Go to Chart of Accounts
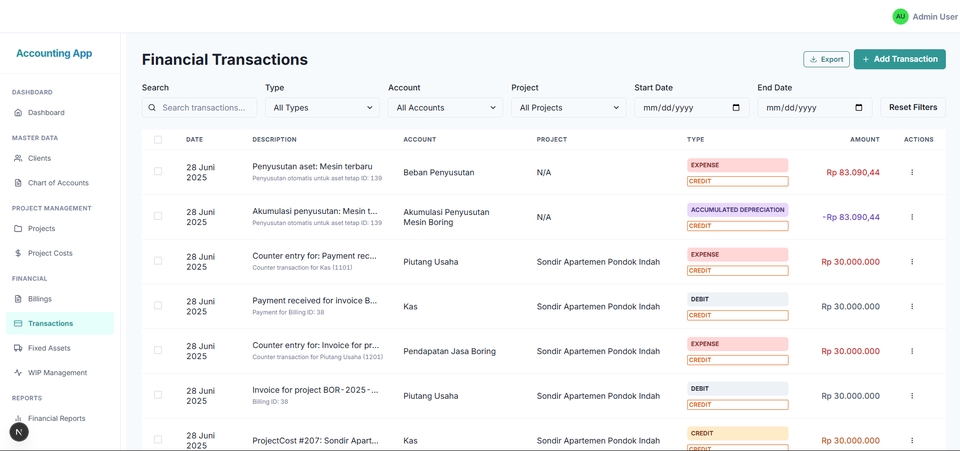 point(60,183)
